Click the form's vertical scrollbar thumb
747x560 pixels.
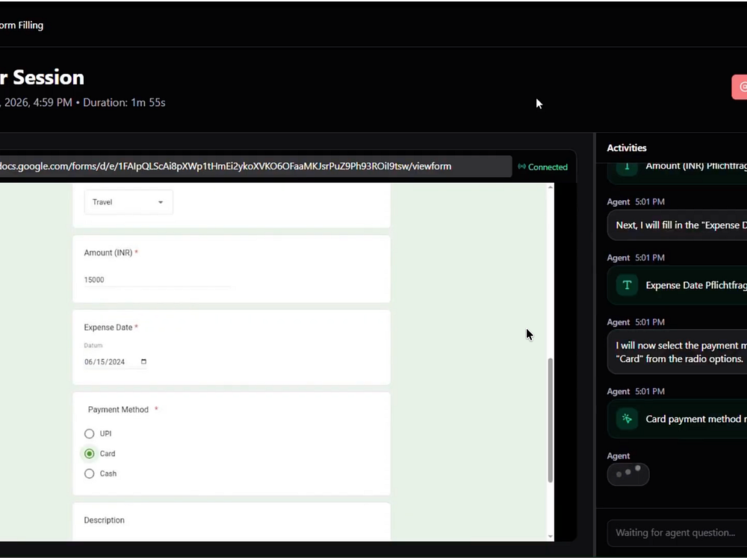551,420
